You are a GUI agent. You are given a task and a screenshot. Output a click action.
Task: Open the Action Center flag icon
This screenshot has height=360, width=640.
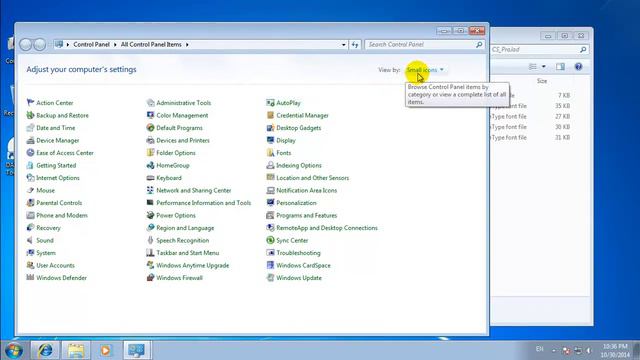point(30,102)
